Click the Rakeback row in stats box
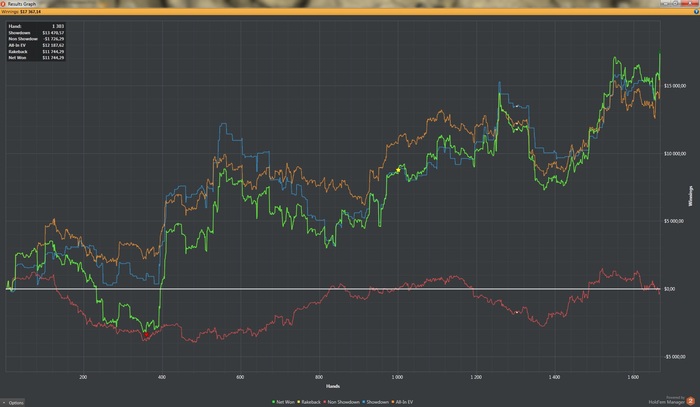Image resolution: width=700 pixels, height=407 pixels. pos(36,52)
